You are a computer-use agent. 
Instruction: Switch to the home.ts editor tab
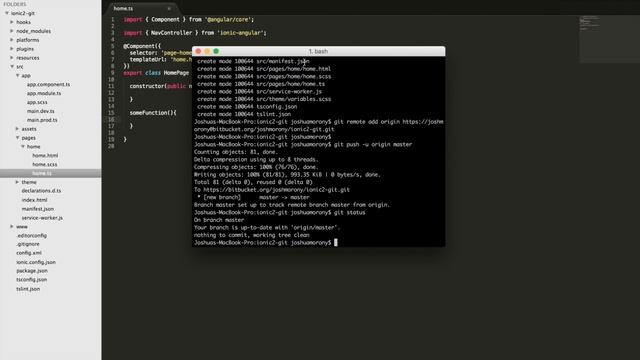click(x=123, y=9)
